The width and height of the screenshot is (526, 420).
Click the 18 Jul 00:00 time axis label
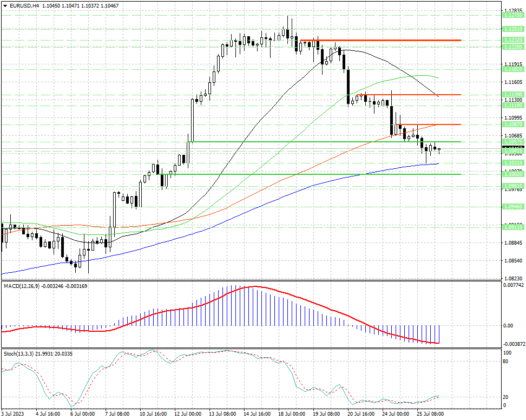pos(292,414)
